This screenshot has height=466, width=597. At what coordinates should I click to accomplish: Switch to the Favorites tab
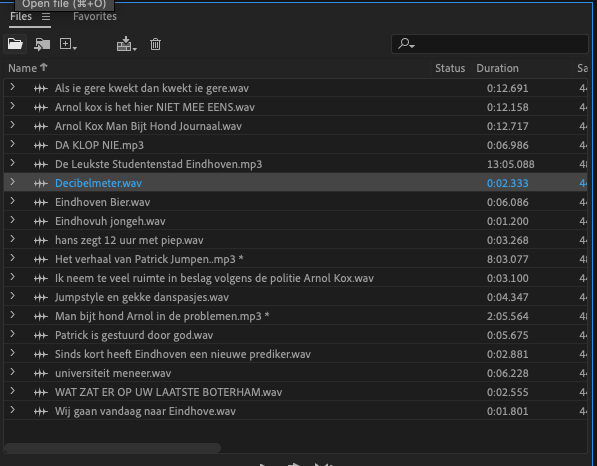click(x=95, y=16)
